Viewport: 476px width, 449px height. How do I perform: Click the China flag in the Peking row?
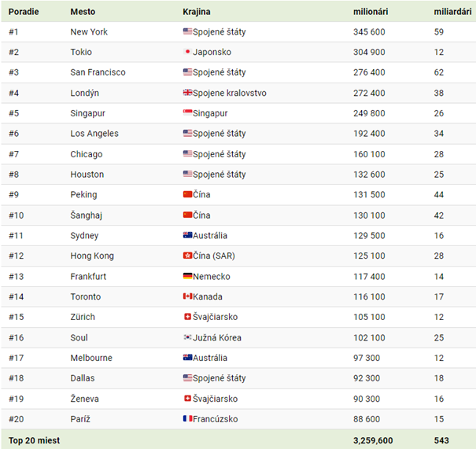click(x=187, y=194)
